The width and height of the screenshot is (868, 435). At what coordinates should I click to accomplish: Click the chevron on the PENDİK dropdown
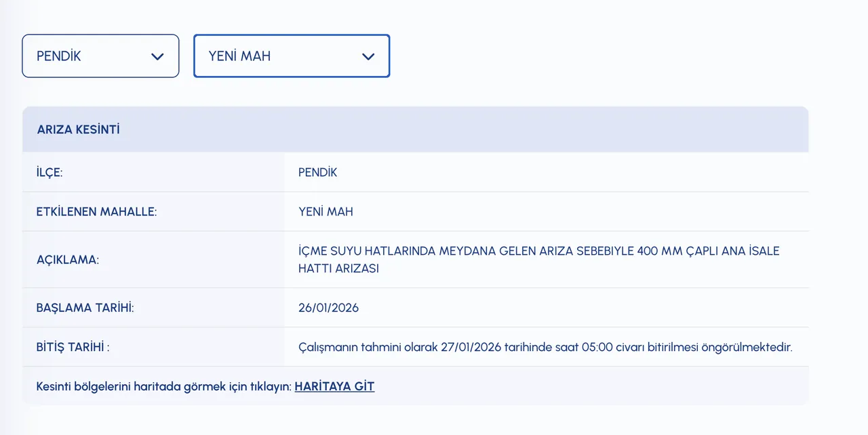[157, 57]
